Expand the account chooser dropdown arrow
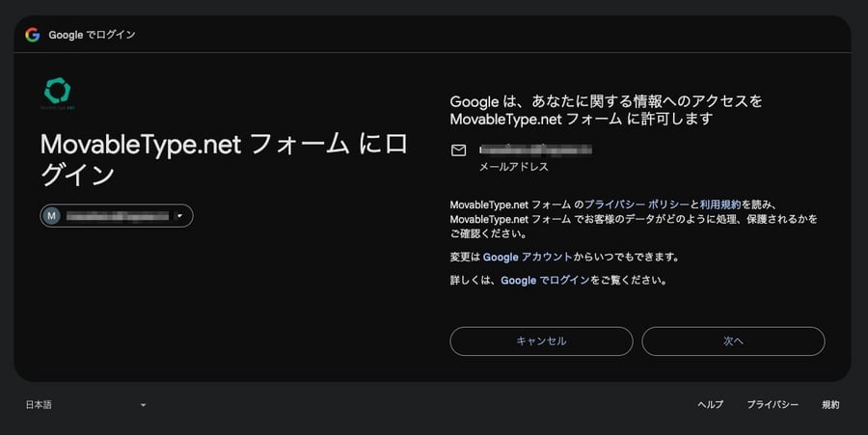 [179, 216]
